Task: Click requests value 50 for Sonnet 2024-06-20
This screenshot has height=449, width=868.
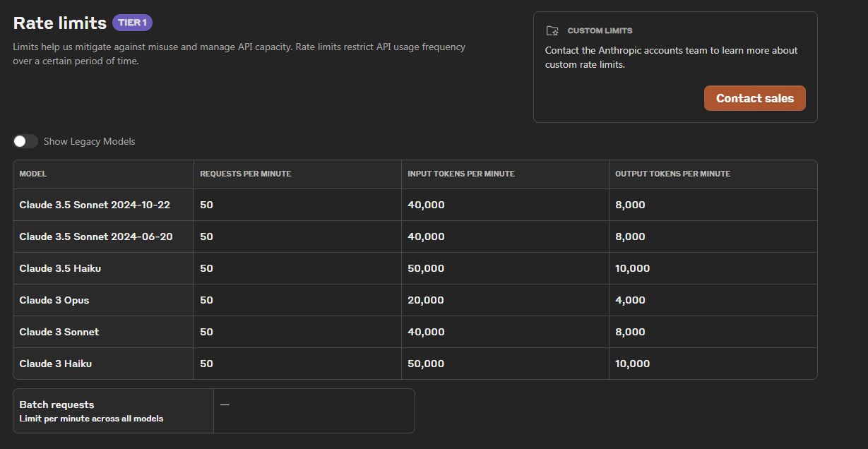Action: pos(206,237)
